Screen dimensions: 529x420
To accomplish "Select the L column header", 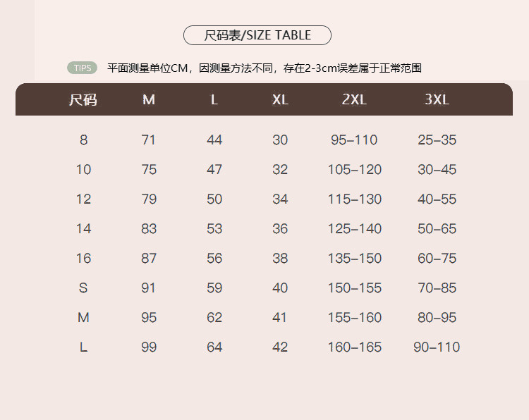I will (214, 100).
